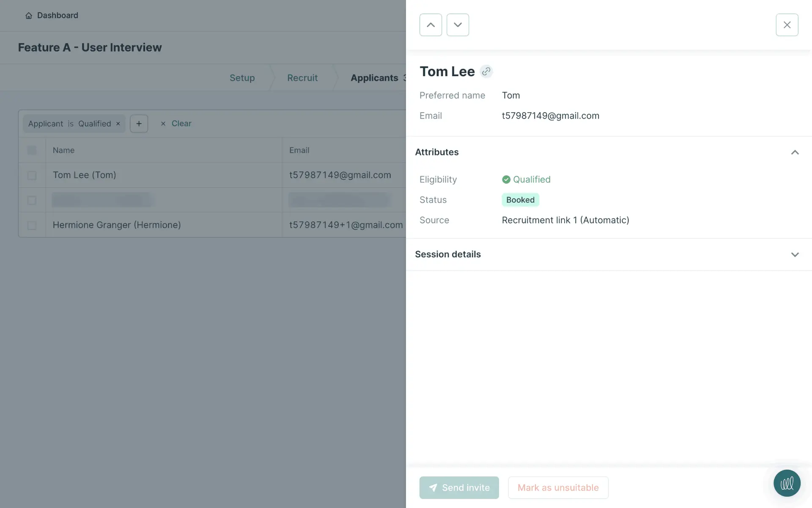The image size is (812, 508).
Task: Expand the Session details section
Action: coord(795,254)
